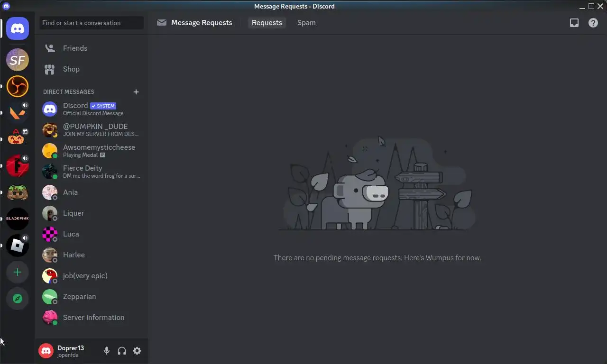Click the Message Requests envelope icon

point(162,23)
